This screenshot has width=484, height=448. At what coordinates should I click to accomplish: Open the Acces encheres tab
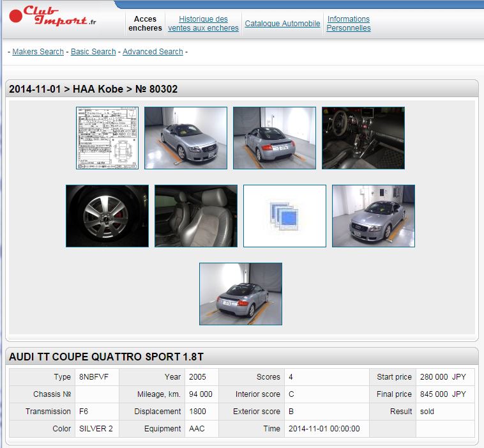145,24
